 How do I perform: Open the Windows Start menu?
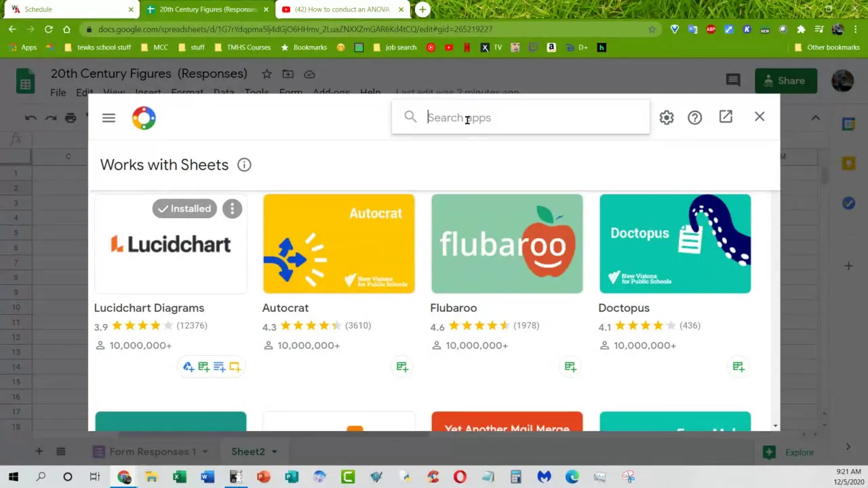[x=14, y=477]
